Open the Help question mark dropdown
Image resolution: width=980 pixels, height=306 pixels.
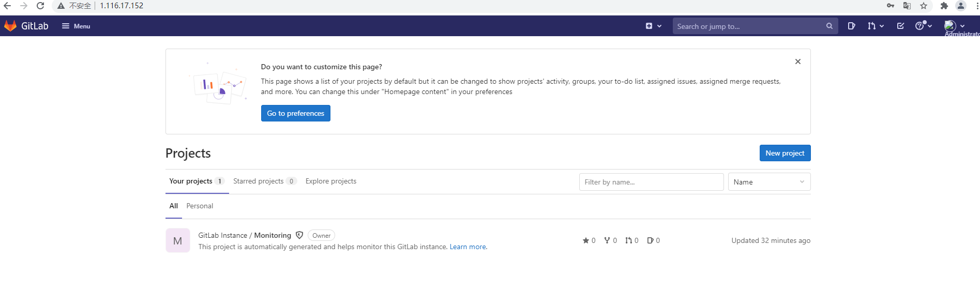[923, 26]
